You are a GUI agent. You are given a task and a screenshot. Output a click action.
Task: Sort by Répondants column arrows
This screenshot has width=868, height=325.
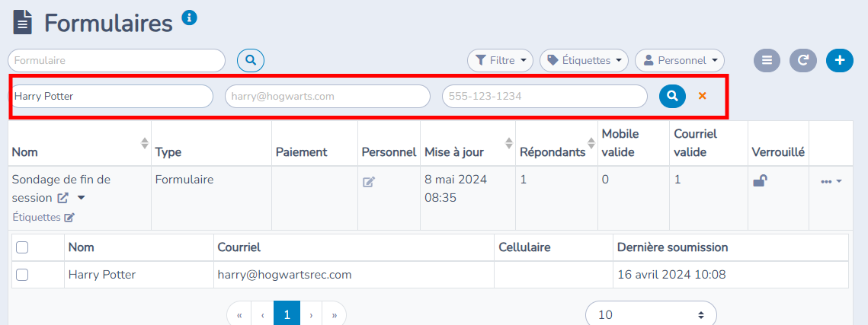(591, 143)
